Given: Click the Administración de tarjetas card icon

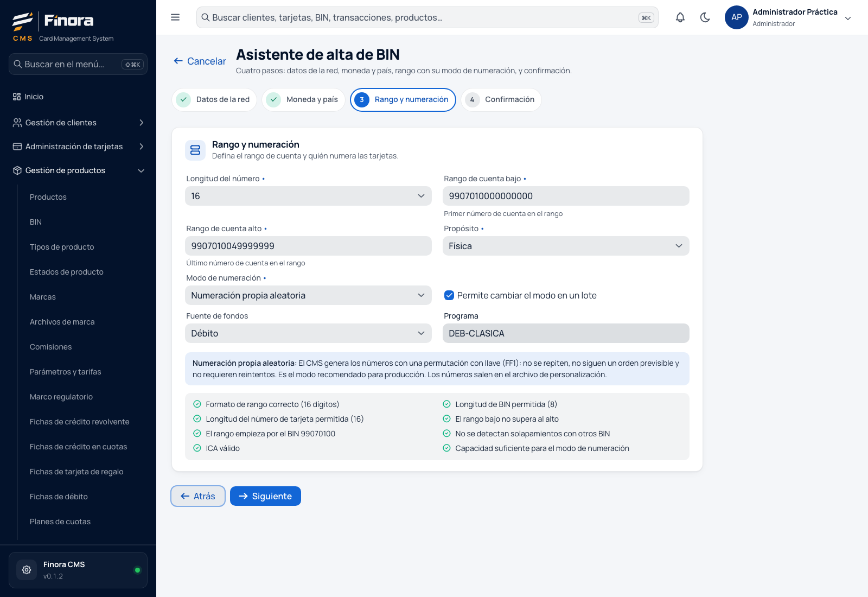Looking at the screenshot, I should [x=17, y=147].
